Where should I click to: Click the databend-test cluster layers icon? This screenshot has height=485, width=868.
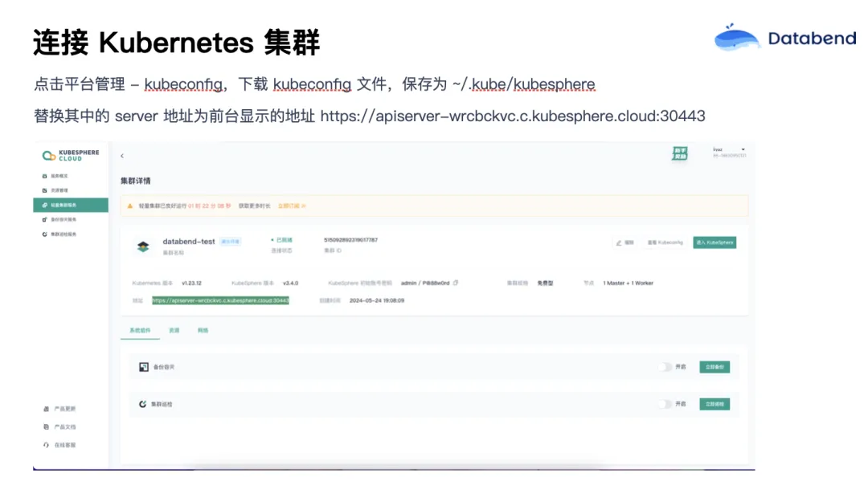click(x=143, y=247)
